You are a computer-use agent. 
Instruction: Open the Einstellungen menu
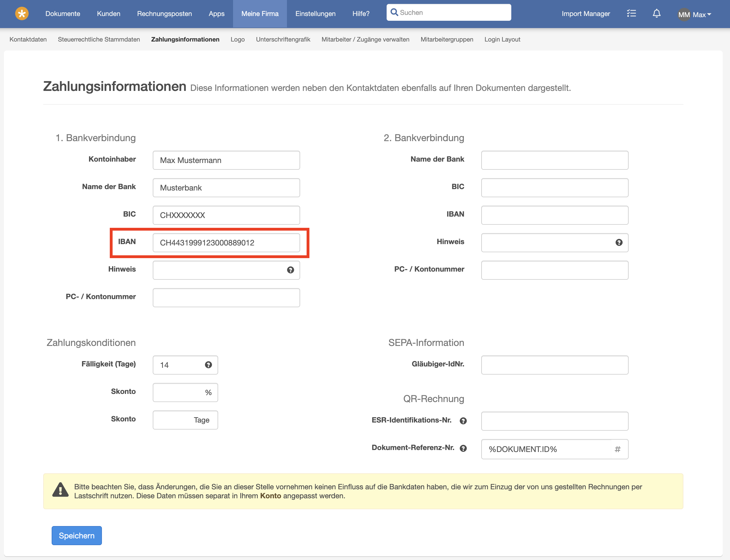pyautogui.click(x=316, y=14)
